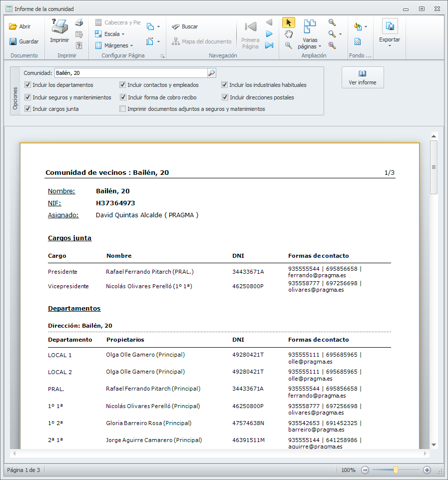Click the Comunidad input field

pyautogui.click(x=131, y=73)
